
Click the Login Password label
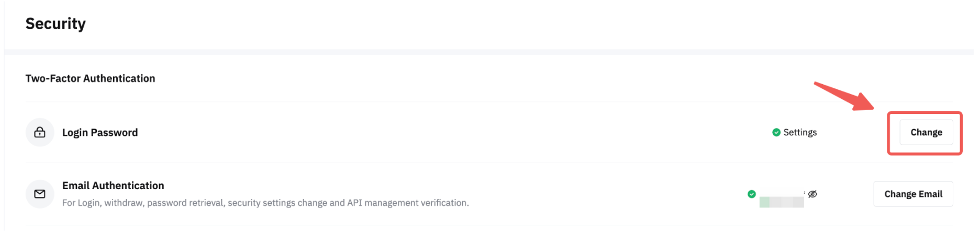100,133
